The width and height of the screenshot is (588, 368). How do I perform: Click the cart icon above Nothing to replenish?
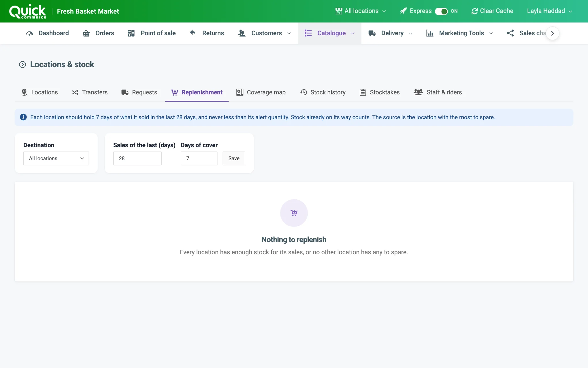tap(294, 213)
